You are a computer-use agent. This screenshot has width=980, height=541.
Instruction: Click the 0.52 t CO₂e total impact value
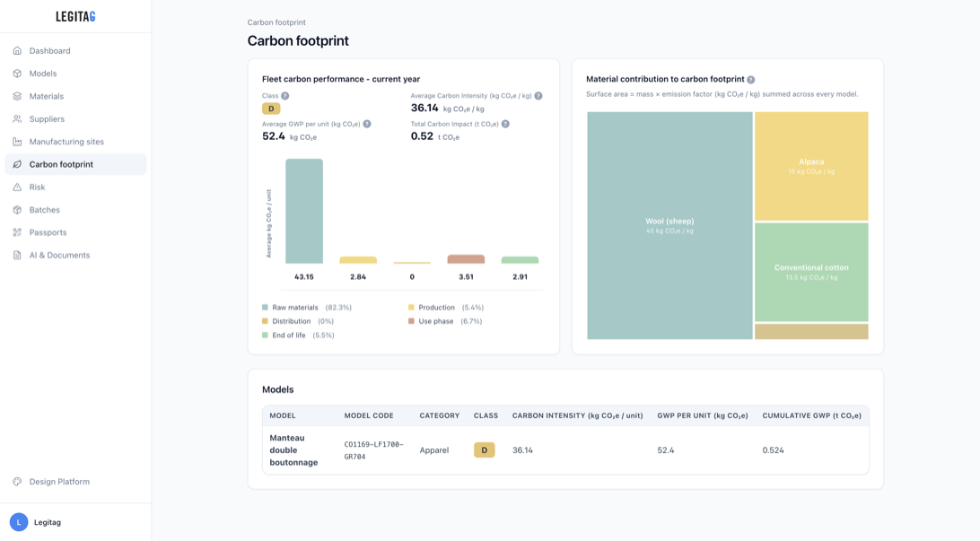pos(435,136)
